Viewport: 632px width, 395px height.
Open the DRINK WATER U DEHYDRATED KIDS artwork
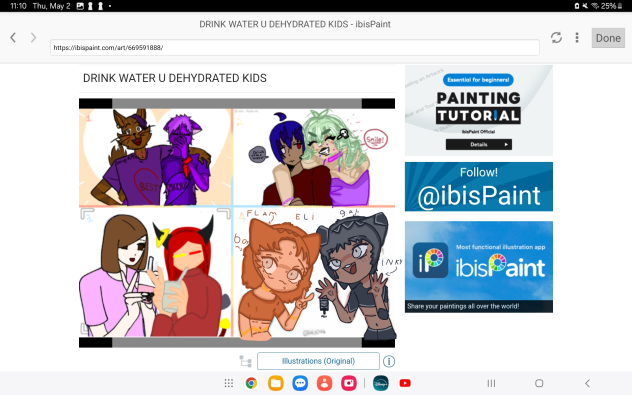point(237,223)
